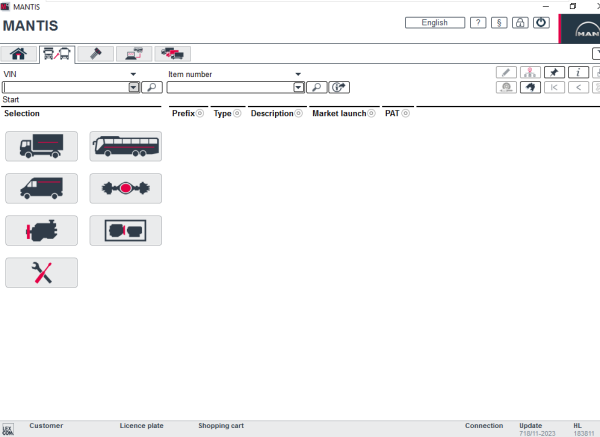
Task: Click the wheel/brake disc icon
Action: tap(506, 87)
